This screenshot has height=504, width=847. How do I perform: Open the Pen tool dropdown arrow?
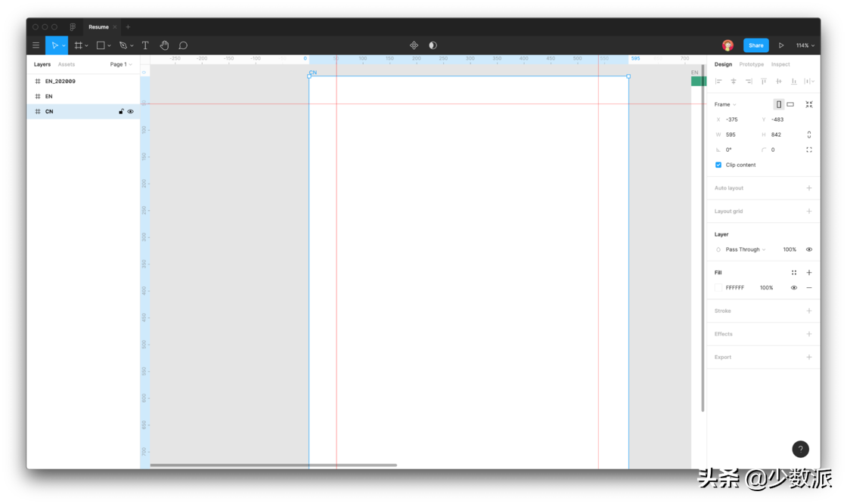point(132,46)
